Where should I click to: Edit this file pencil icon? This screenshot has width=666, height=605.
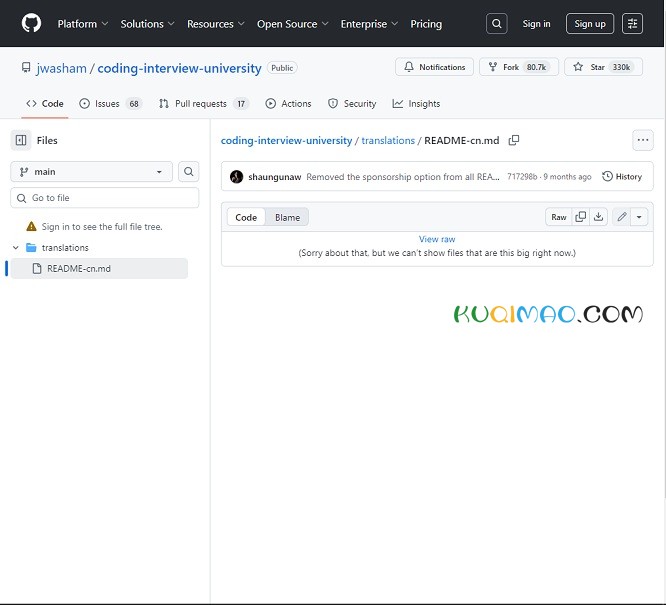click(622, 217)
